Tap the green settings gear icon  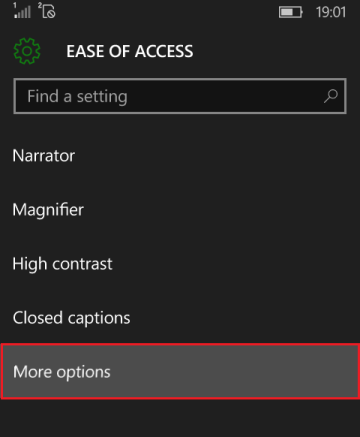pos(27,51)
